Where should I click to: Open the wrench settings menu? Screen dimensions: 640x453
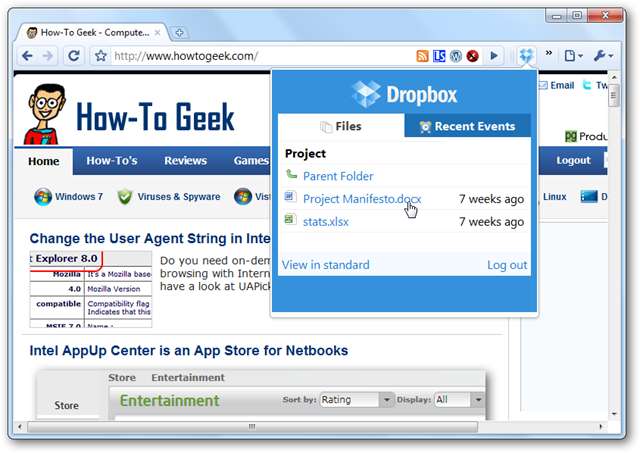[x=603, y=56]
